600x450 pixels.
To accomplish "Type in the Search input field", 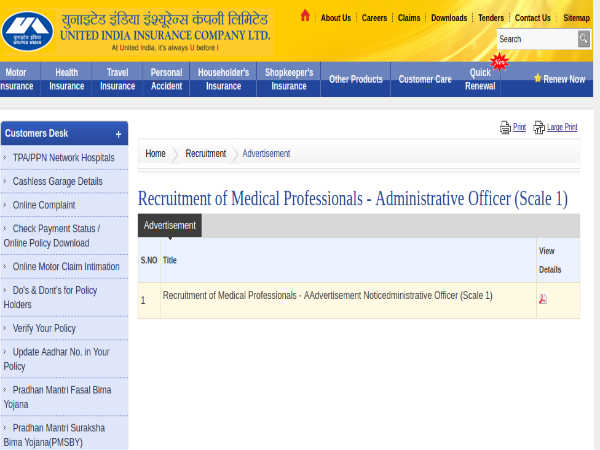I will [536, 39].
